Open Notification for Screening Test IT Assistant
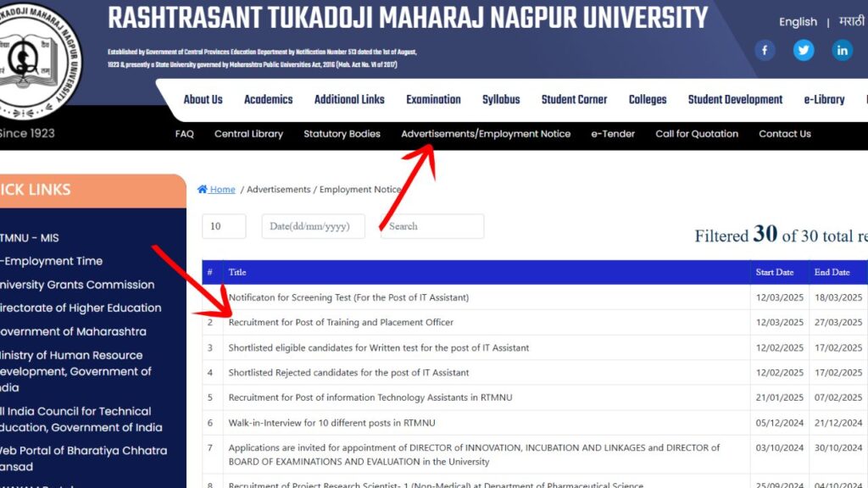Image resolution: width=868 pixels, height=488 pixels. [x=348, y=297]
